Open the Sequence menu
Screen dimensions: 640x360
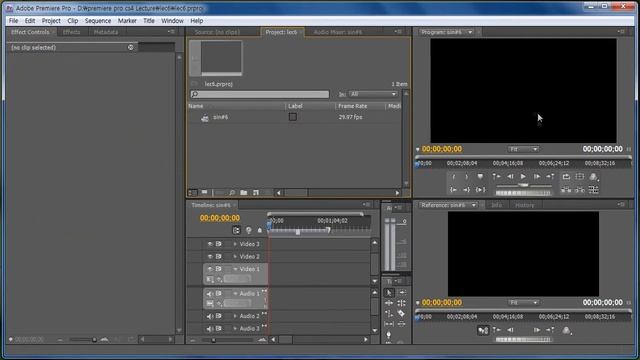(98, 21)
